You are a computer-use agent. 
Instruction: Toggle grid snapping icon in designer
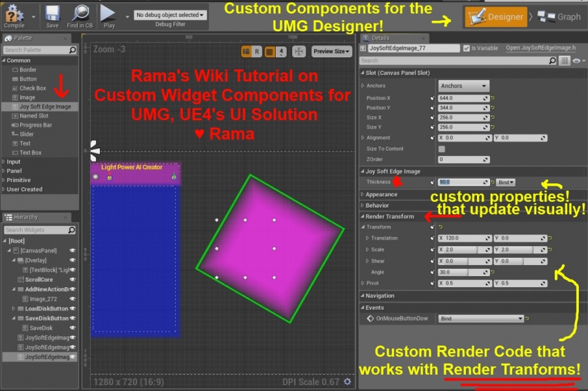pos(270,52)
